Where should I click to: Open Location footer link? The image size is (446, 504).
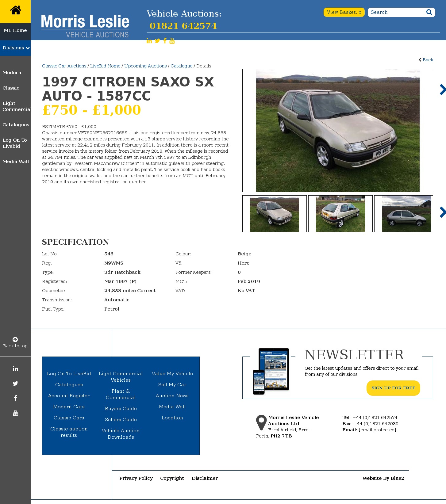pos(172,418)
